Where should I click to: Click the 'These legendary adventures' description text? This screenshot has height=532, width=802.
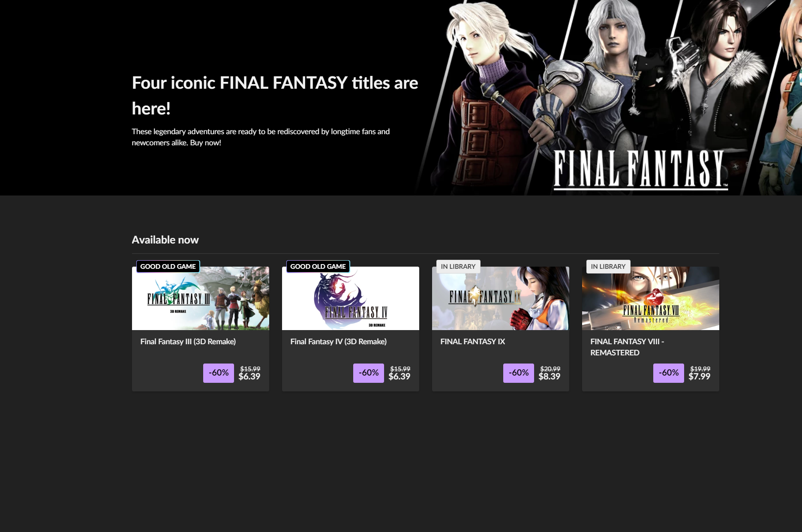261,137
